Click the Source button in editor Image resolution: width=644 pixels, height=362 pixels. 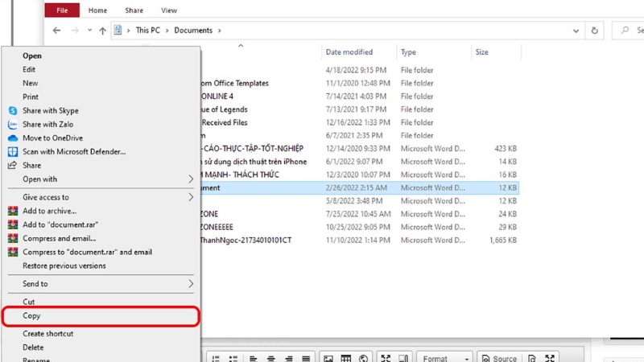[x=498, y=358]
